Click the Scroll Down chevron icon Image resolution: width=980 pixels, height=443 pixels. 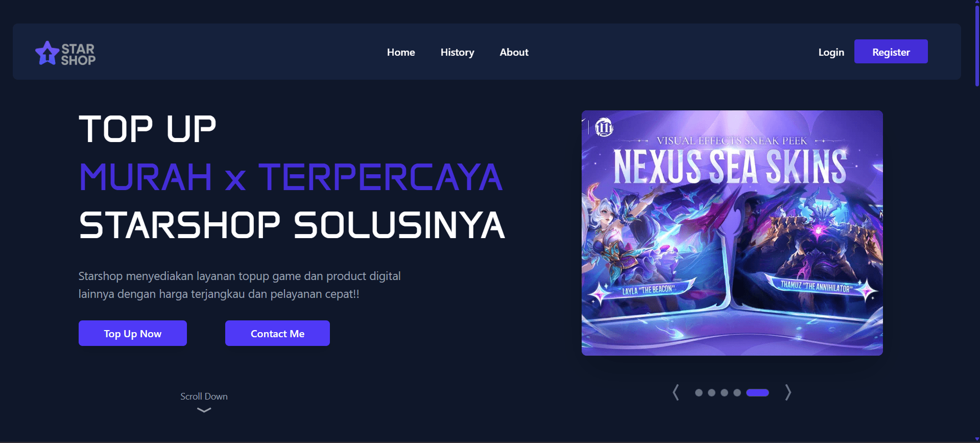tap(204, 410)
